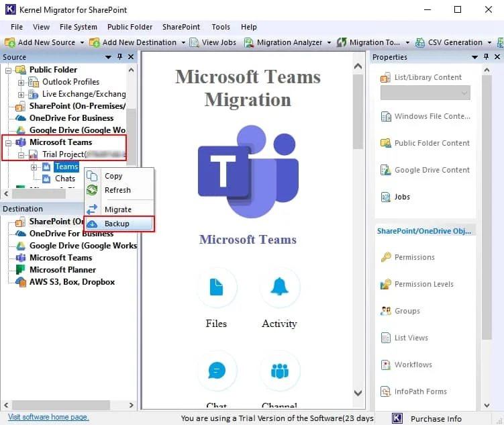This screenshot has width=504, height=425.
Task: Select OneDrive For Business in Destination tree
Action: coord(71,234)
